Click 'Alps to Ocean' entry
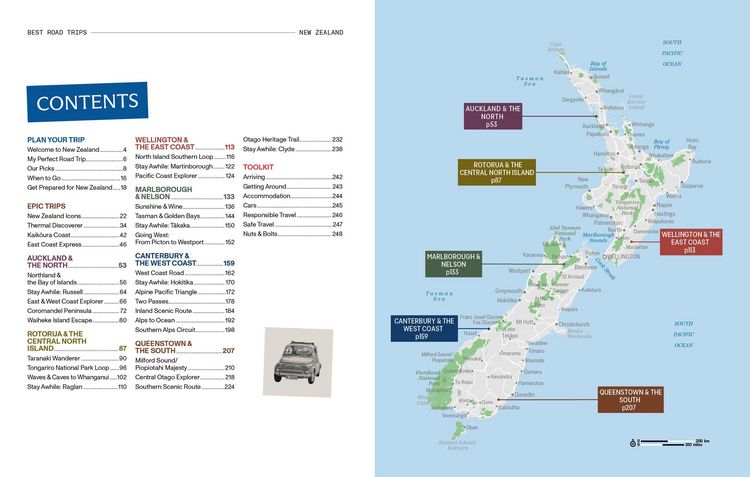This screenshot has width=750, height=477. [185, 320]
